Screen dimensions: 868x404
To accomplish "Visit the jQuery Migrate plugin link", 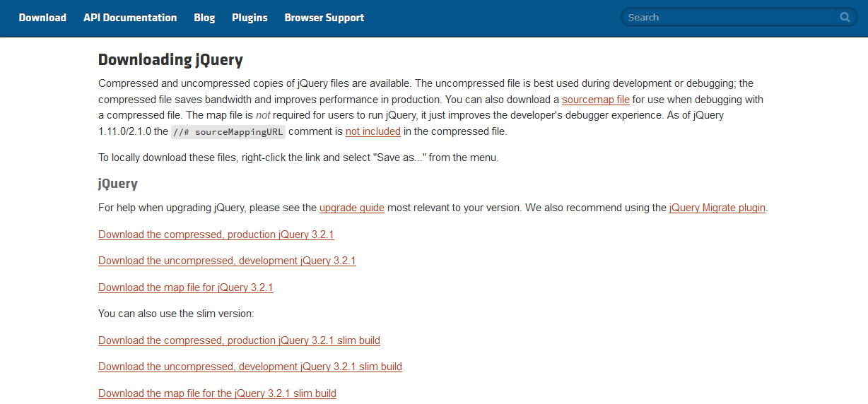I will (717, 208).
